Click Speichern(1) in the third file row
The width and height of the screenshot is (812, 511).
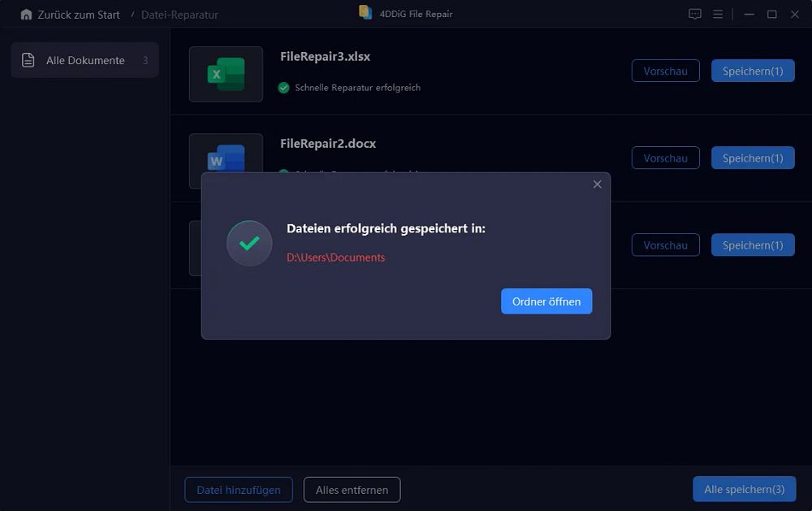753,245
